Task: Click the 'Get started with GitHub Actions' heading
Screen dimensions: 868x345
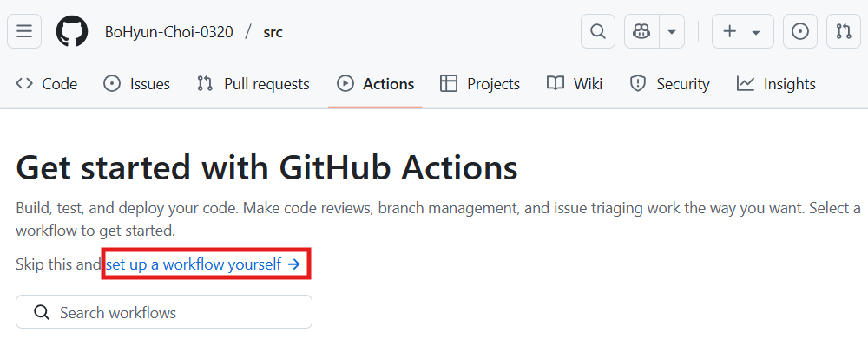Action: tap(266, 168)
